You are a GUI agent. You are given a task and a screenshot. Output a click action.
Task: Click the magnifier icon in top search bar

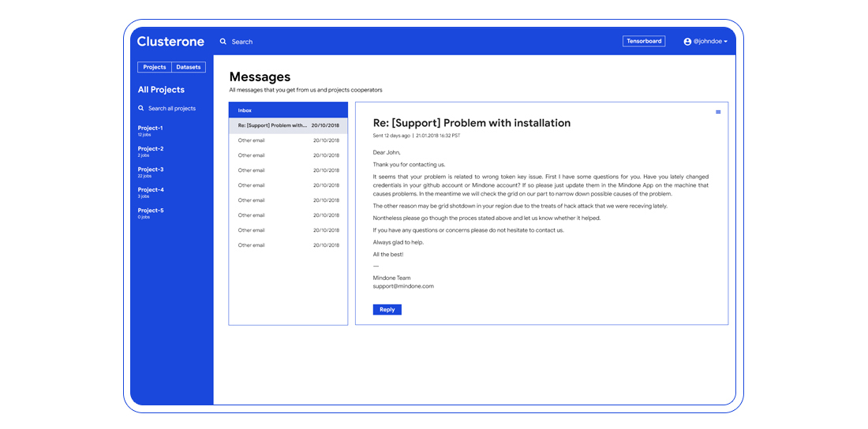click(x=223, y=42)
